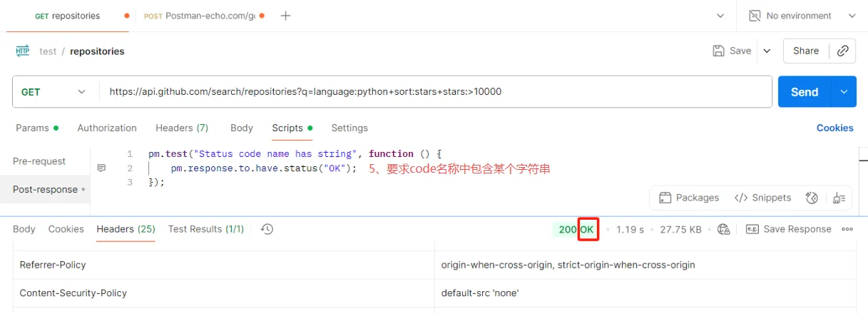Click the more options ellipsis beside Save Response

(x=847, y=229)
